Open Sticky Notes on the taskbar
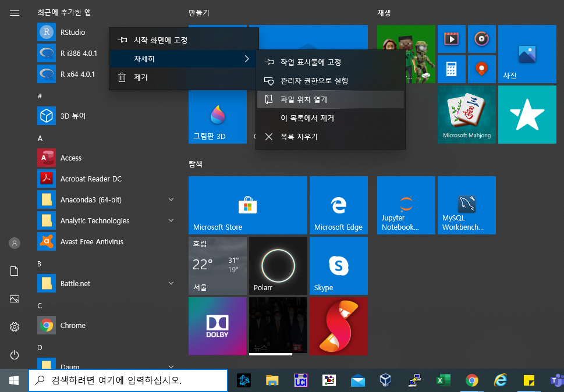Image resolution: width=564 pixels, height=392 pixels. [528, 380]
